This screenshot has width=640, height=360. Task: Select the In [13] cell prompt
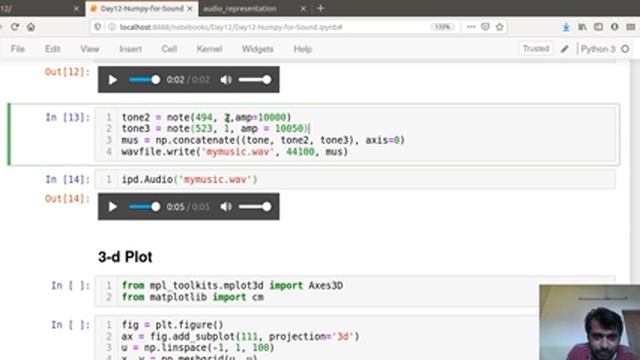68,118
